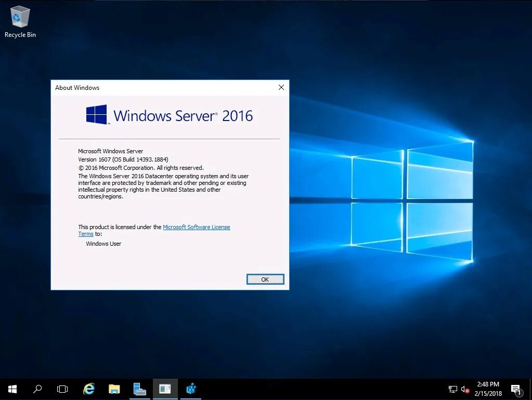Select the highlighted About Windows taskbar app
The width and height of the screenshot is (532, 400).
(x=165, y=389)
